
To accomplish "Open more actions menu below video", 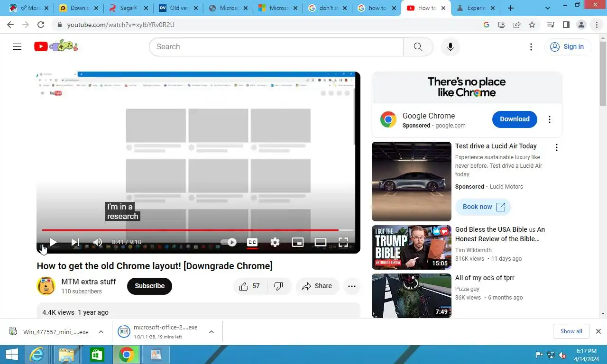I will pos(352,286).
